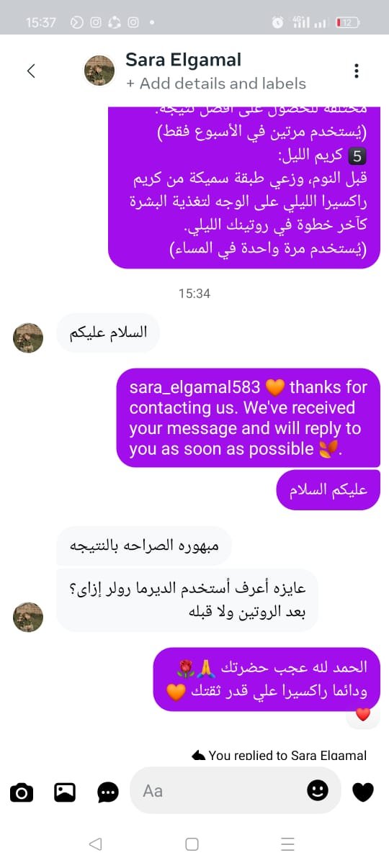
Task: Focus the Aa message input field
Action: tap(236, 790)
